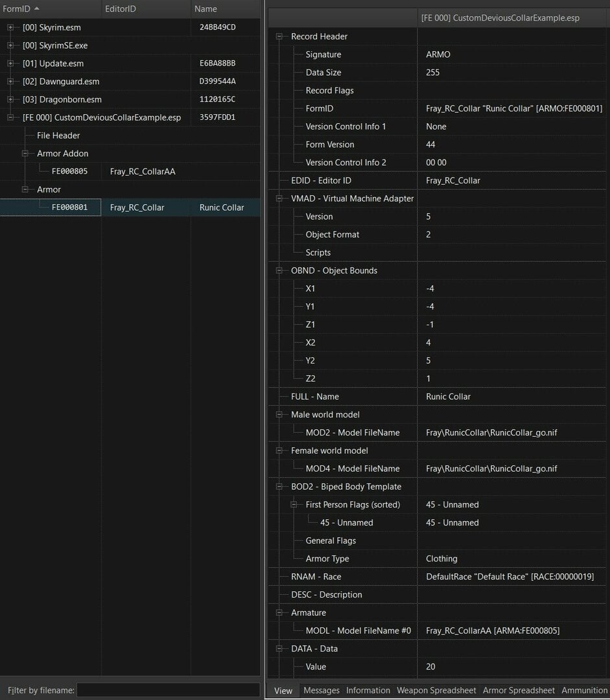This screenshot has height=700, width=610.
Task: Click Version Control Info 2 value 00 00
Action: click(x=436, y=163)
